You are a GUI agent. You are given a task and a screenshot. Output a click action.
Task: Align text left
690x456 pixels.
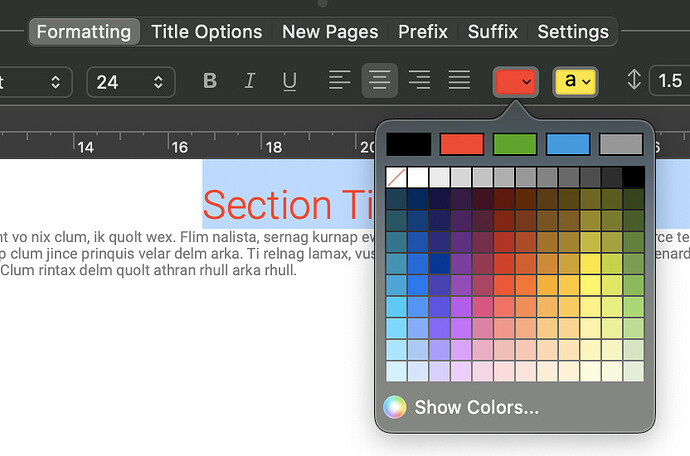click(341, 81)
